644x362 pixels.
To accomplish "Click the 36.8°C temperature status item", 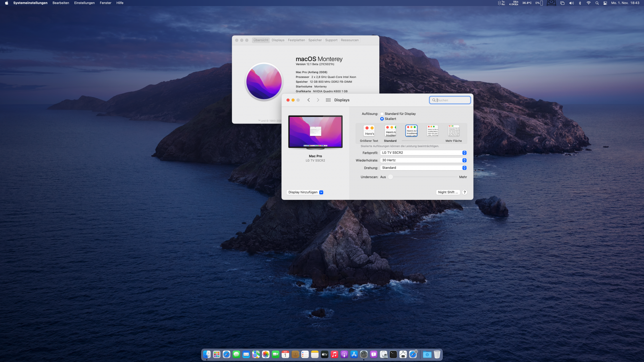I will tap(527, 3).
